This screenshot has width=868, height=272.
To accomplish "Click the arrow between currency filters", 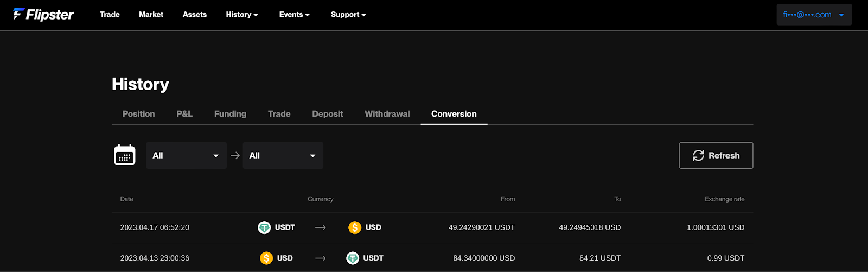I will click(235, 155).
